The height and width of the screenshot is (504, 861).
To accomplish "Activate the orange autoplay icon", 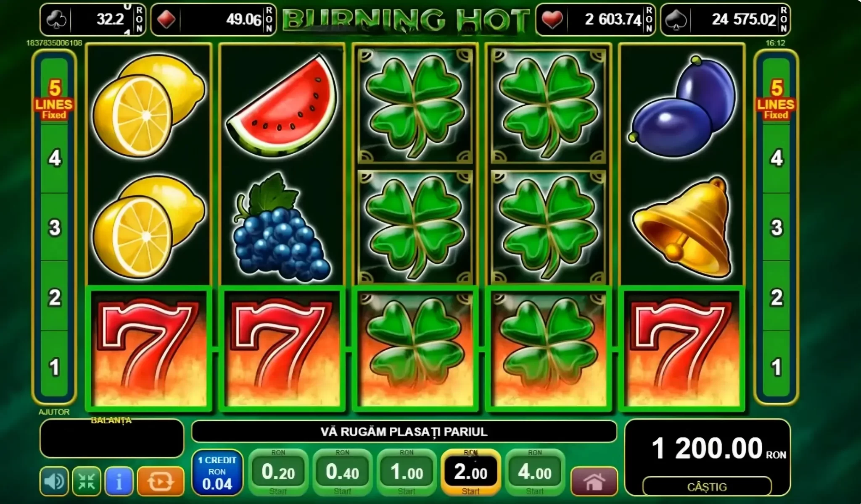I will (161, 481).
